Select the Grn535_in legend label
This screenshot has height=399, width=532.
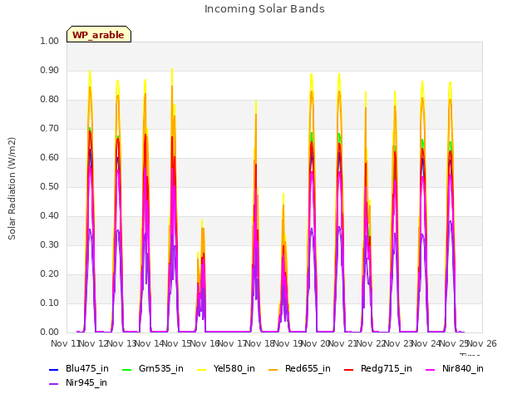(x=161, y=369)
